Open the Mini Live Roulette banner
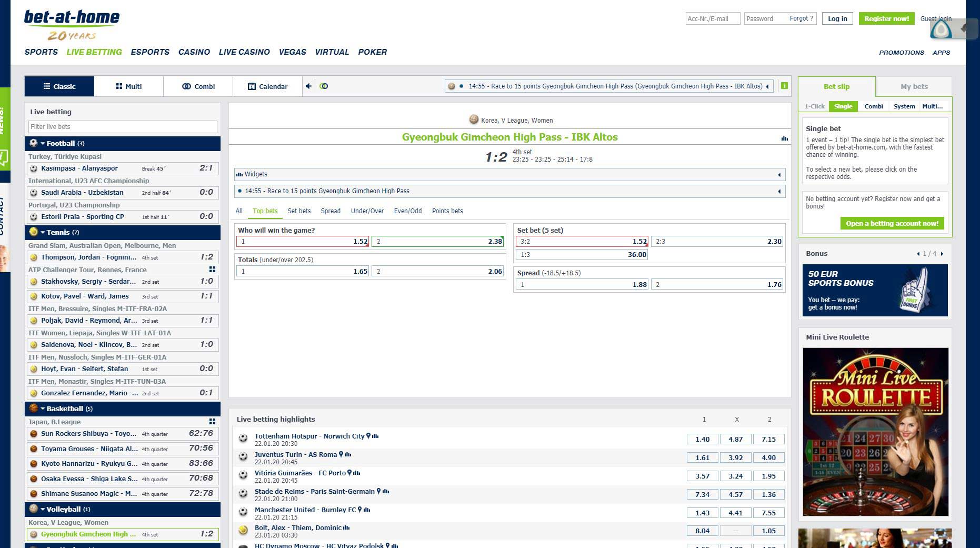This screenshot has height=548, width=980. (x=876, y=432)
